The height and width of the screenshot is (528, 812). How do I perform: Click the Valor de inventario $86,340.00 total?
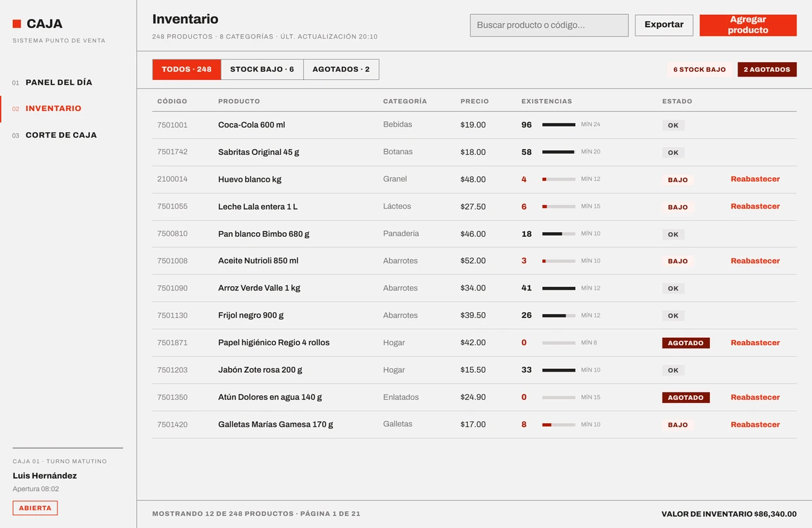pos(729,514)
